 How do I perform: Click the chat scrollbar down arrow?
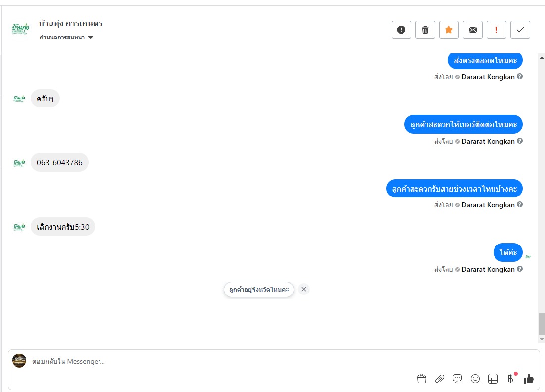pyautogui.click(x=542, y=339)
